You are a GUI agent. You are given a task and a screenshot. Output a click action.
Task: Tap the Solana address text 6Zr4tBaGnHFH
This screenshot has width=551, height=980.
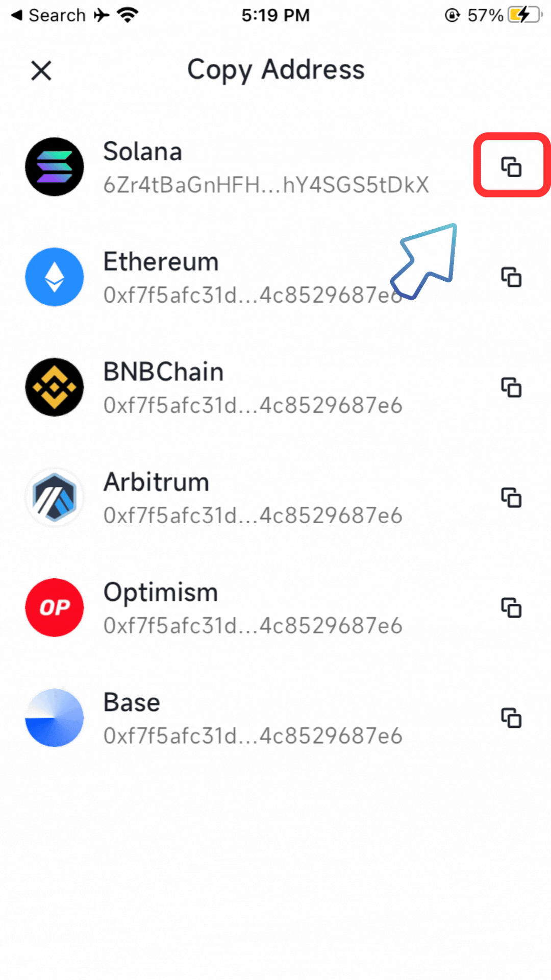click(266, 185)
